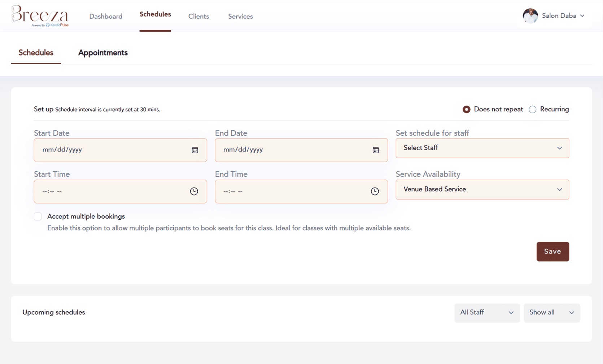Click the Start Time clock icon
Viewport: 603px width, 364px height.
point(194,191)
